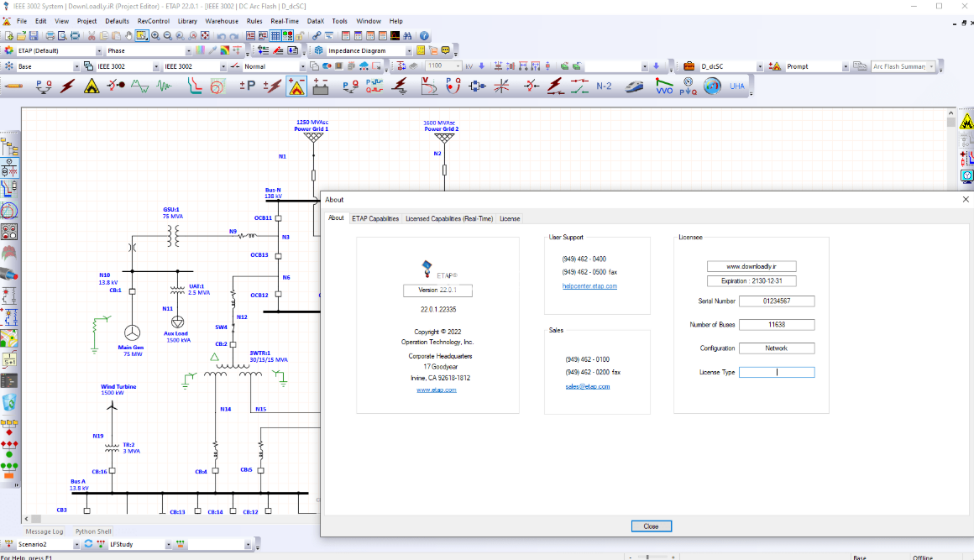Click the Wind Turbine symbol on diagram

point(112,406)
